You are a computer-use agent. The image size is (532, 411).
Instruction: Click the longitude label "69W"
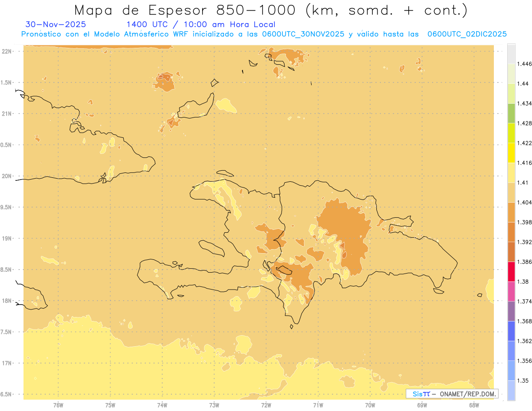pos(422,405)
